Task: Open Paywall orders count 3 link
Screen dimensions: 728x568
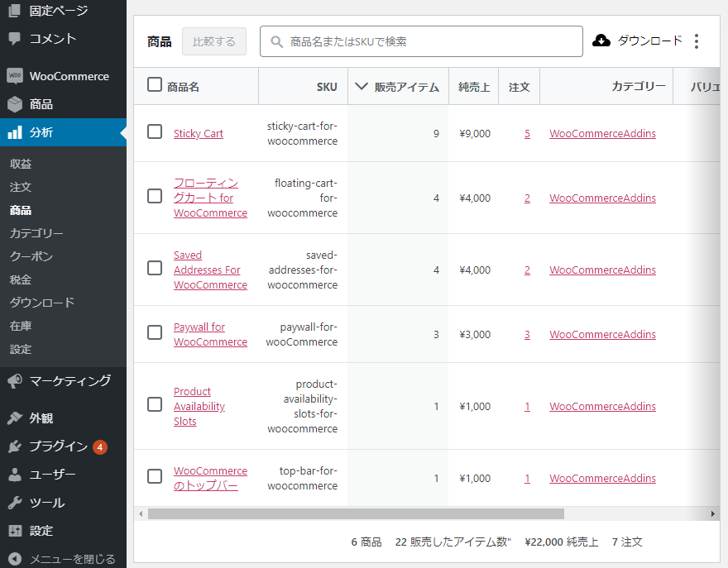Action: point(528,335)
